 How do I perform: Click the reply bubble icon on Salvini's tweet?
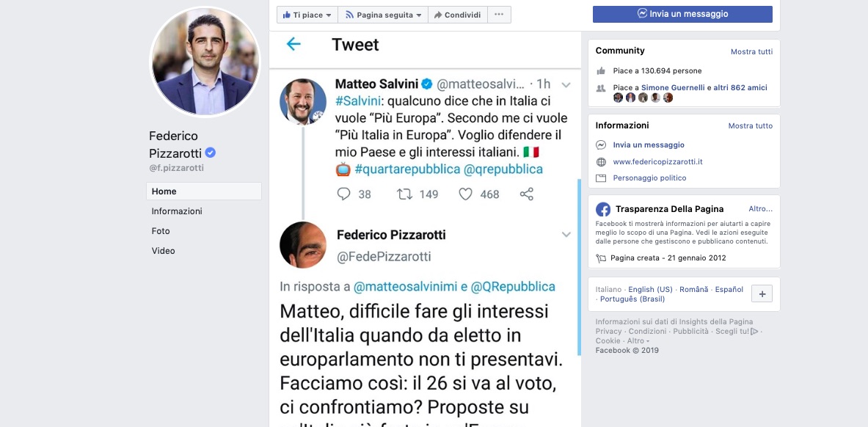(343, 194)
